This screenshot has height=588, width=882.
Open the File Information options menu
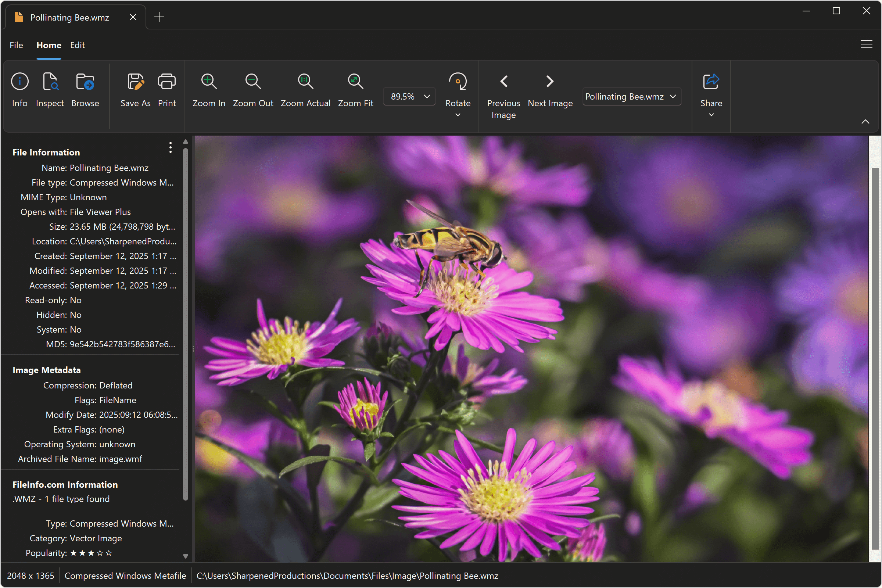[170, 148]
